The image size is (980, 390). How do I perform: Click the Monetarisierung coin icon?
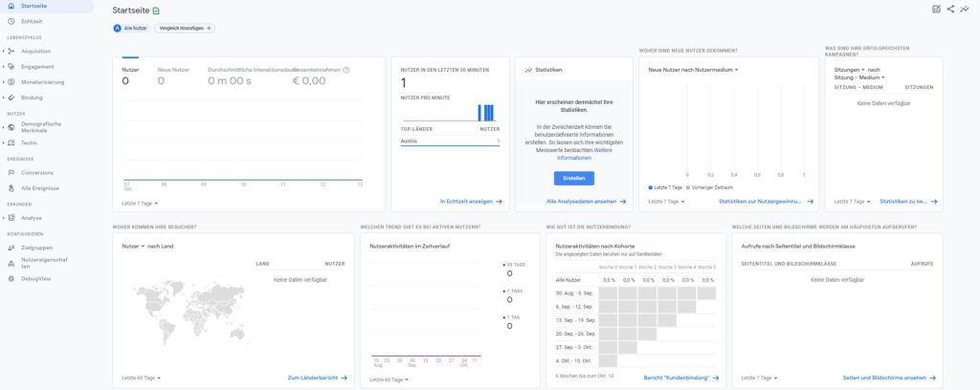[11, 82]
